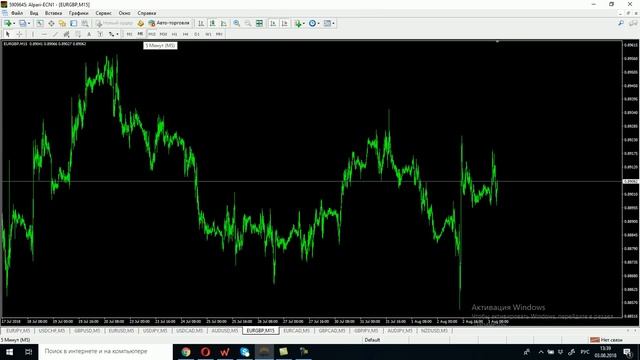
Task: Show the Market Watch window
Action: coord(39,23)
